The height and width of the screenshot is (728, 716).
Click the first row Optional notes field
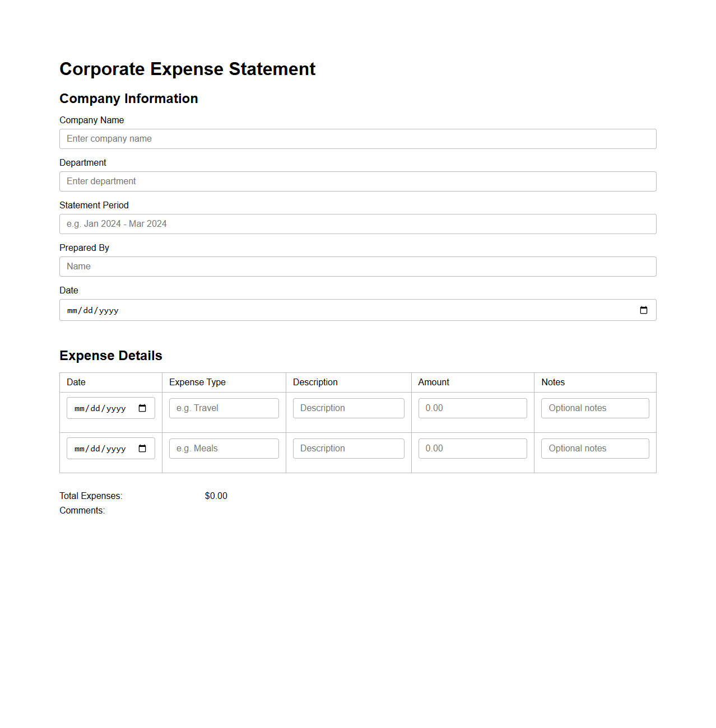click(594, 408)
